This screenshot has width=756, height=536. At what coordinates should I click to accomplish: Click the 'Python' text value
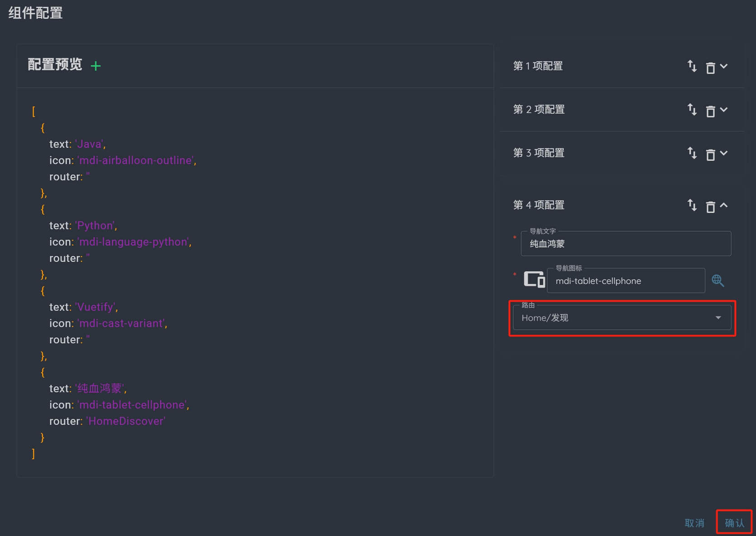coord(95,225)
